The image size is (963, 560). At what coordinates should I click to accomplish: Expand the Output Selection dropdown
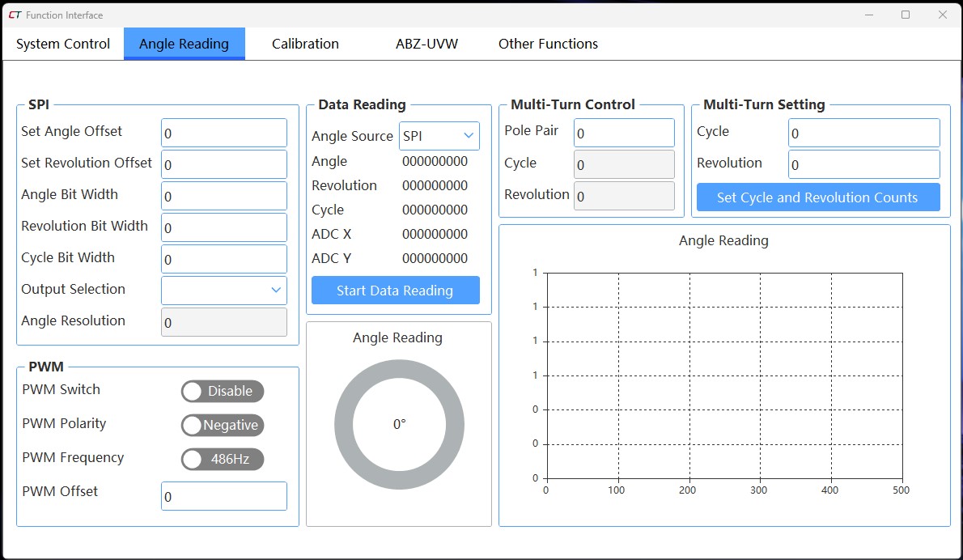tap(224, 290)
